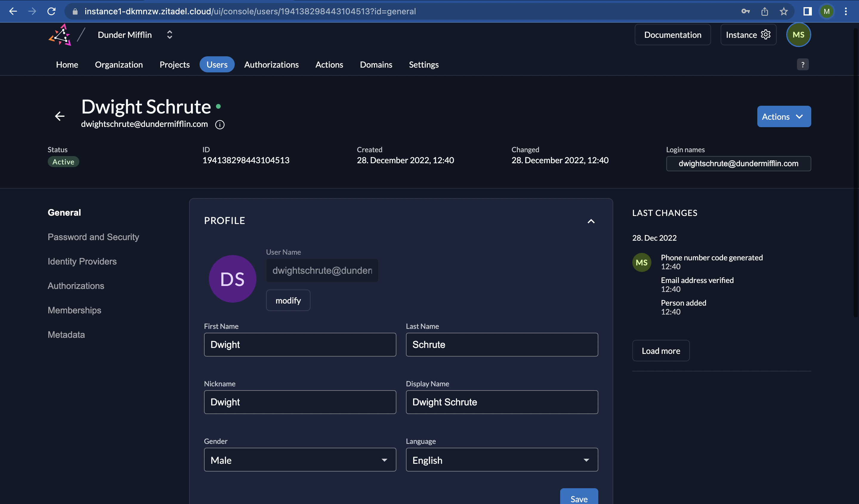The image size is (859, 504).
Task: Open the Language dropdown showing English
Action: [x=501, y=460]
